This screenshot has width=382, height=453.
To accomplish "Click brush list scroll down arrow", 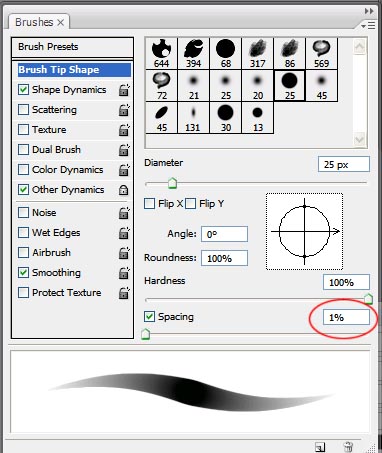I will pos(360,139).
